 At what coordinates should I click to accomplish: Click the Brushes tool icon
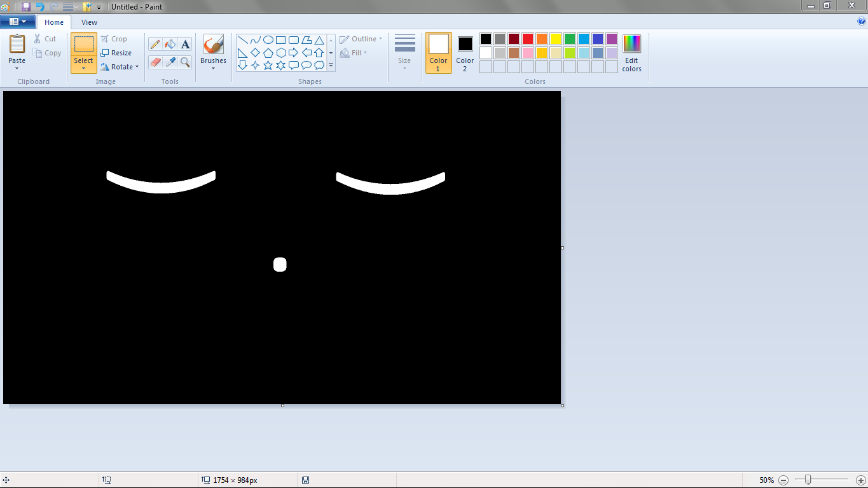[213, 45]
